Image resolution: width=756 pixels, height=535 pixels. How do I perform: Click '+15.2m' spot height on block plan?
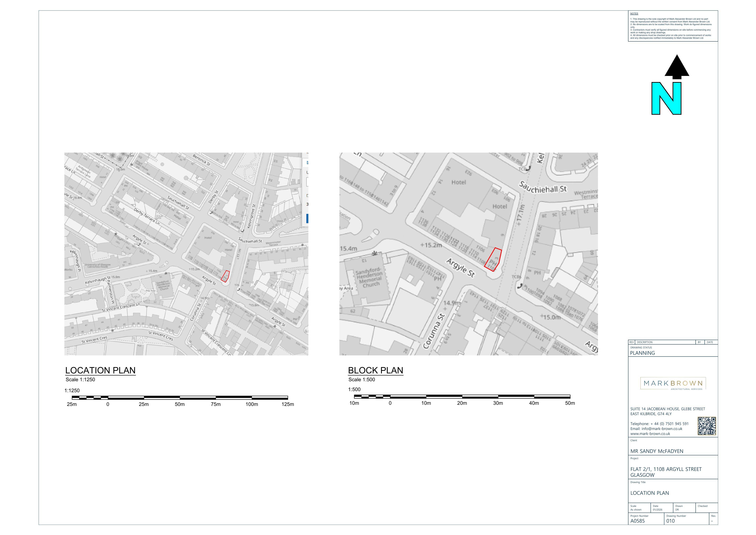(431, 245)
